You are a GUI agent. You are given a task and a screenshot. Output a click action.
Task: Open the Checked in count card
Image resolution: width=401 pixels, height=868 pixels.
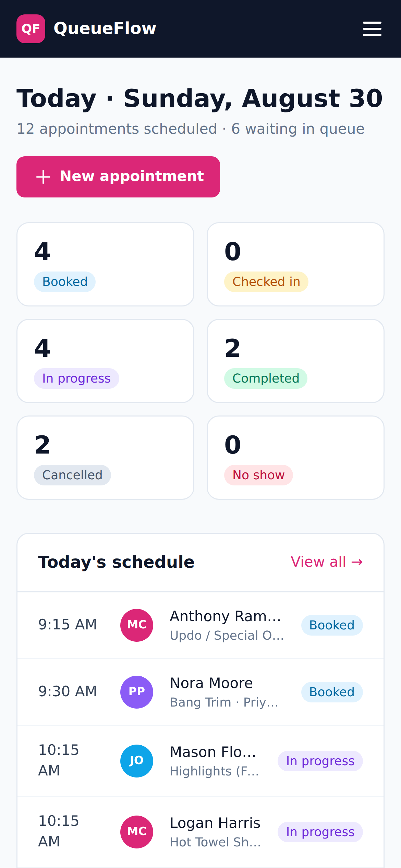pyautogui.click(x=295, y=264)
